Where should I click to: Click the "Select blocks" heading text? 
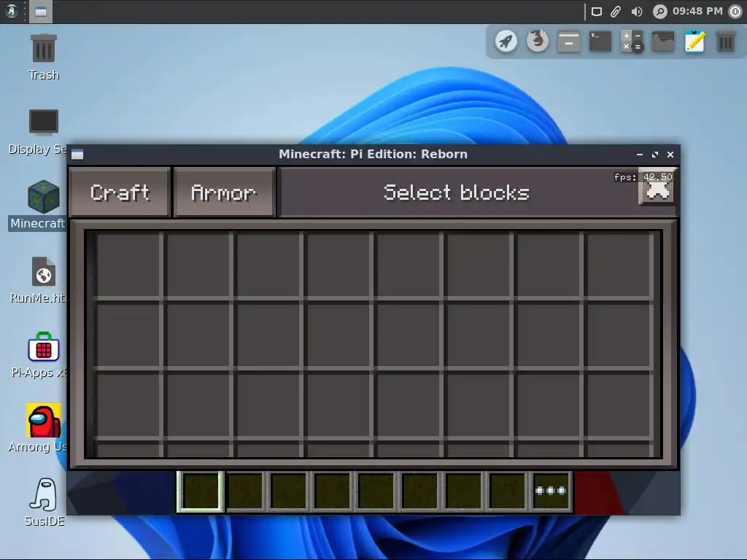coord(457,192)
